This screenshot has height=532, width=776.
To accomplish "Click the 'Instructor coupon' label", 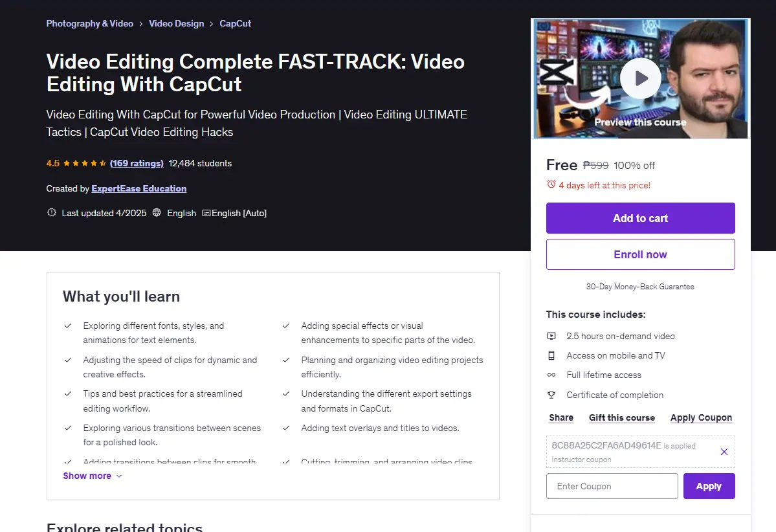I will [x=581, y=460].
